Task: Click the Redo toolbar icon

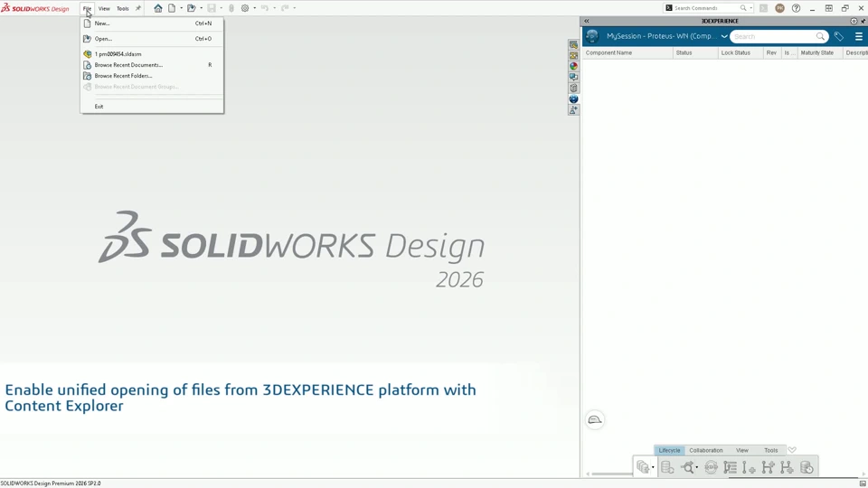Action: coord(285,8)
